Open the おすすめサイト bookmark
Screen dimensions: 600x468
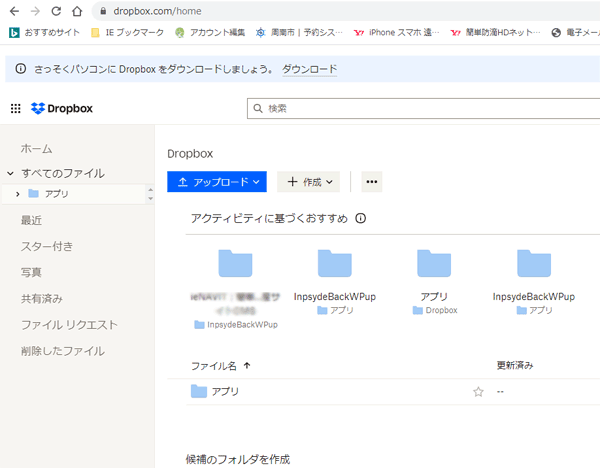point(44,33)
